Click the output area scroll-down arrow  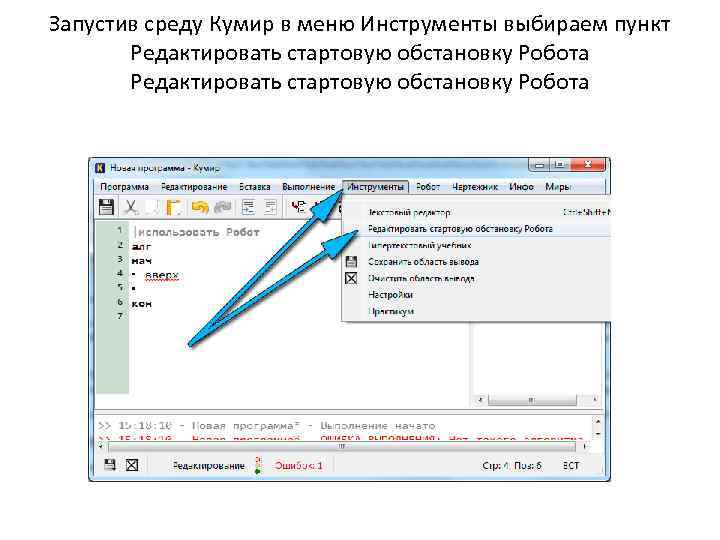597,434
